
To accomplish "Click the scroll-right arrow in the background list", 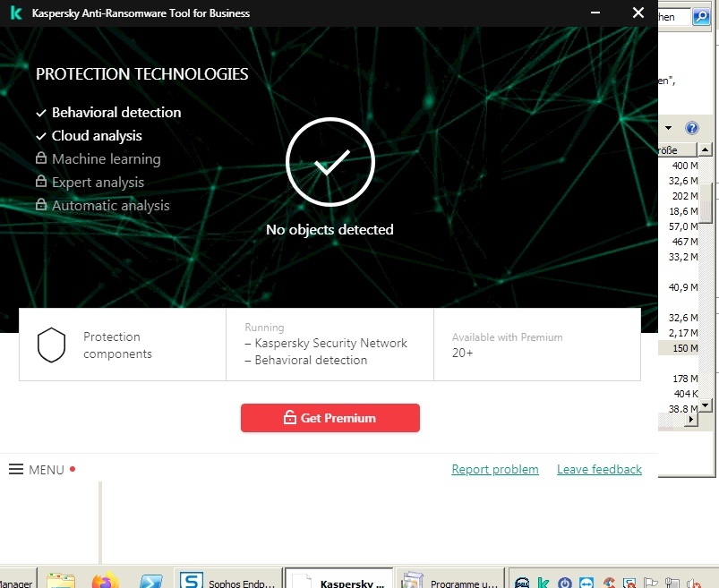I will click(x=691, y=419).
